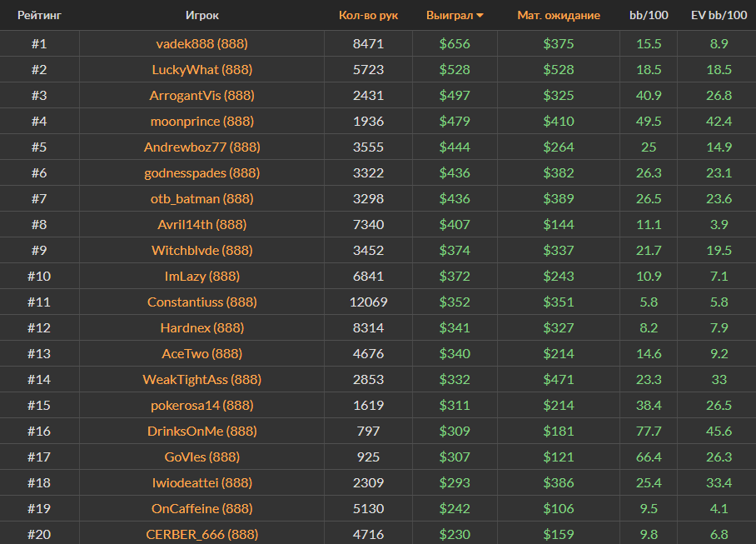Viewport: 756px width, 544px height.
Task: Click the sort arrow next to Выиграл
Action: point(480,16)
